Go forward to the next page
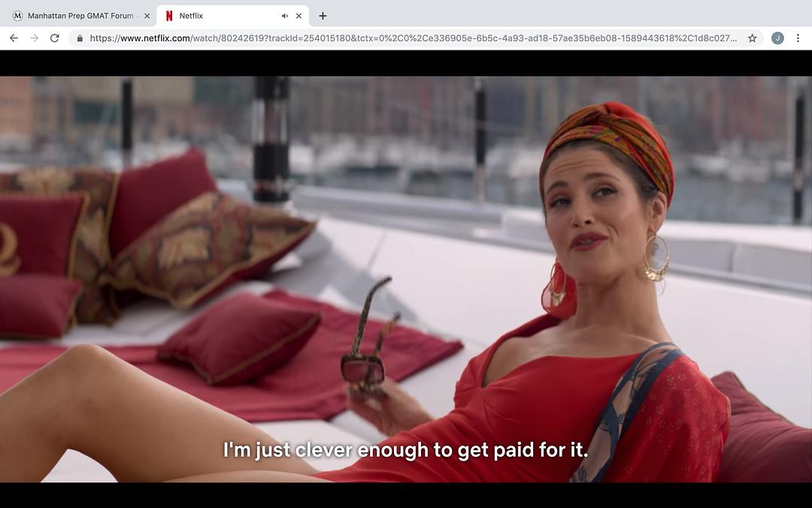Image resolution: width=812 pixels, height=508 pixels. (34, 38)
